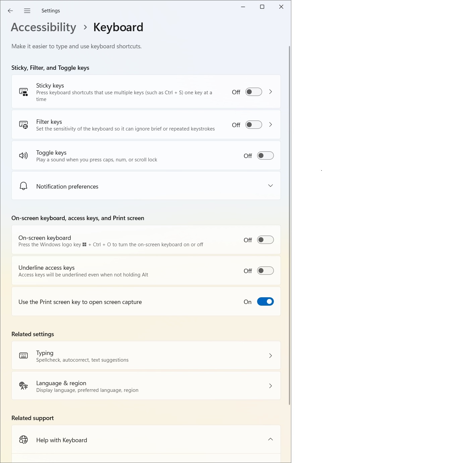The image size is (476, 463).
Task: Collapse Help with Keyboard section
Action: tap(271, 439)
